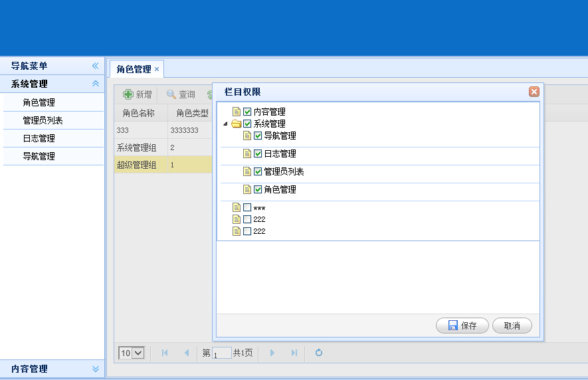Screen dimensions: 588x380
Task: Click the green plus Add (新增) icon
Action: point(128,94)
